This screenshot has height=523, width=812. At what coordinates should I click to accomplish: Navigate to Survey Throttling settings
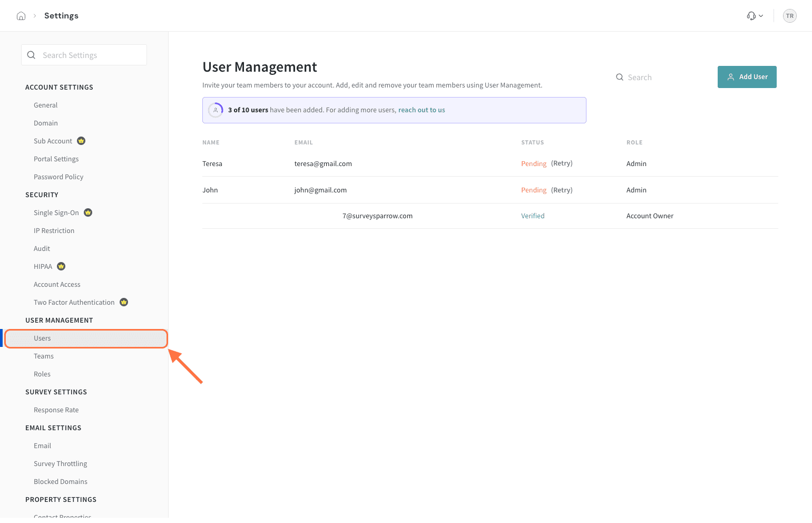[61, 463]
